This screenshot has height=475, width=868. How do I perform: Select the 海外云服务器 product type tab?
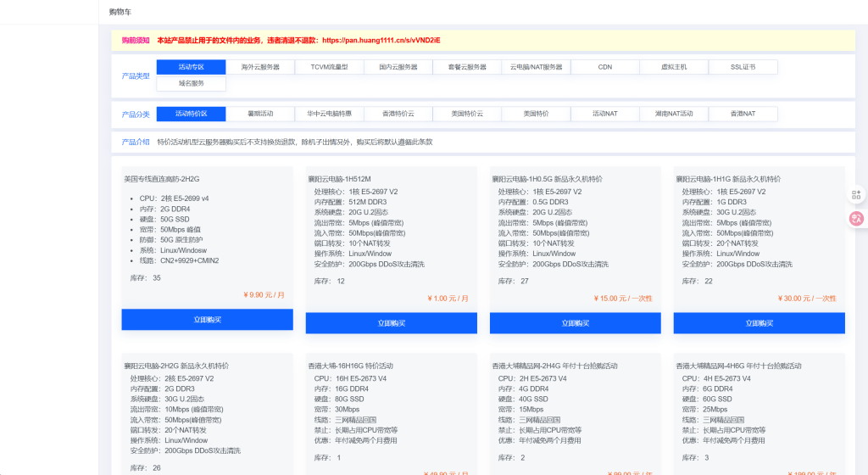click(260, 67)
